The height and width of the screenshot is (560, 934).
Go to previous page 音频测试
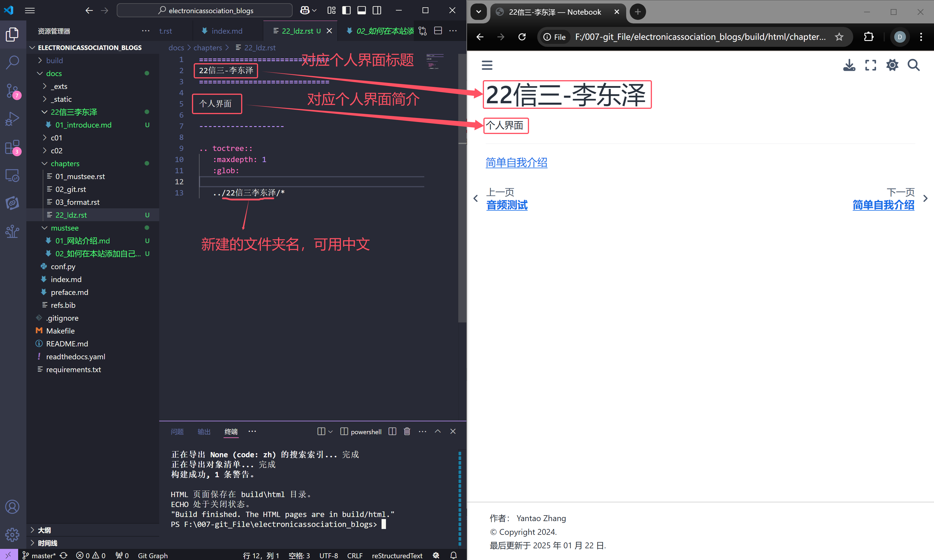pos(507,205)
